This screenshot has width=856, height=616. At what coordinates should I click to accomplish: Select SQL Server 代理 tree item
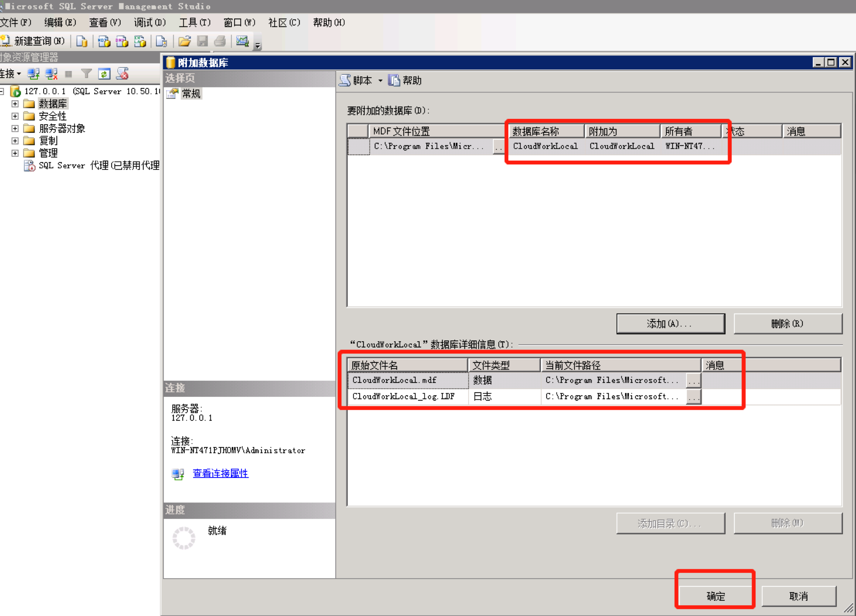coord(99,165)
